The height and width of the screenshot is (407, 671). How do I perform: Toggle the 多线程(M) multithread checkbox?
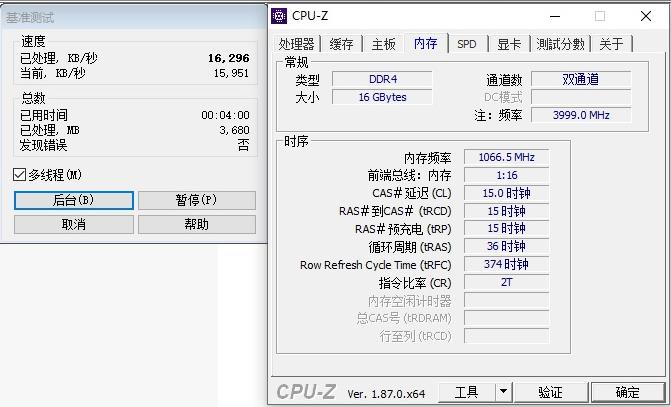(19, 175)
